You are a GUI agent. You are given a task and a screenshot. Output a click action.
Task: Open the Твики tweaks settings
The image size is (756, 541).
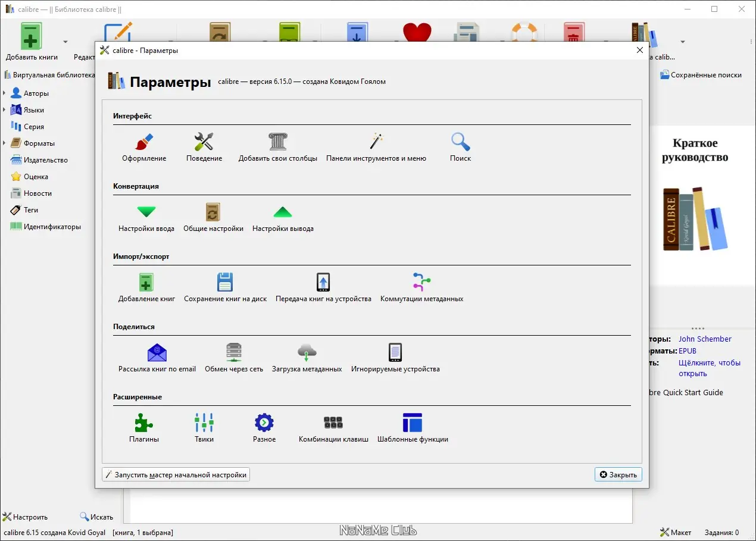coord(204,429)
